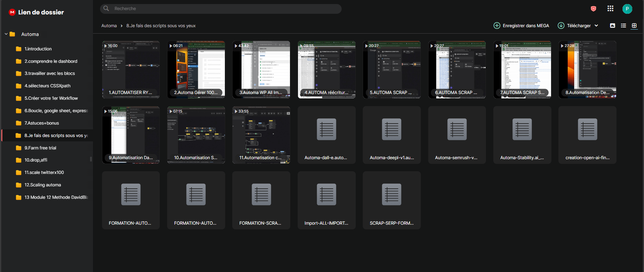Click the red shield security icon
The image size is (644, 272).
coord(593,9)
